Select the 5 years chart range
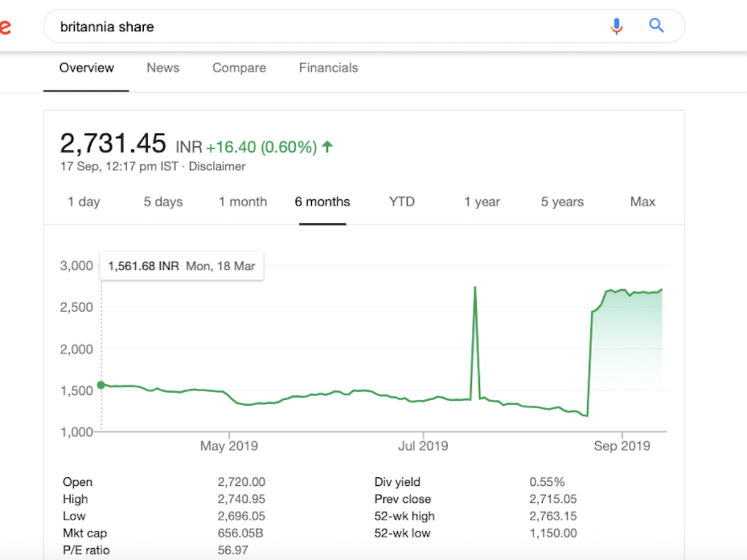Viewport: 747px width, 560px height. tap(562, 202)
